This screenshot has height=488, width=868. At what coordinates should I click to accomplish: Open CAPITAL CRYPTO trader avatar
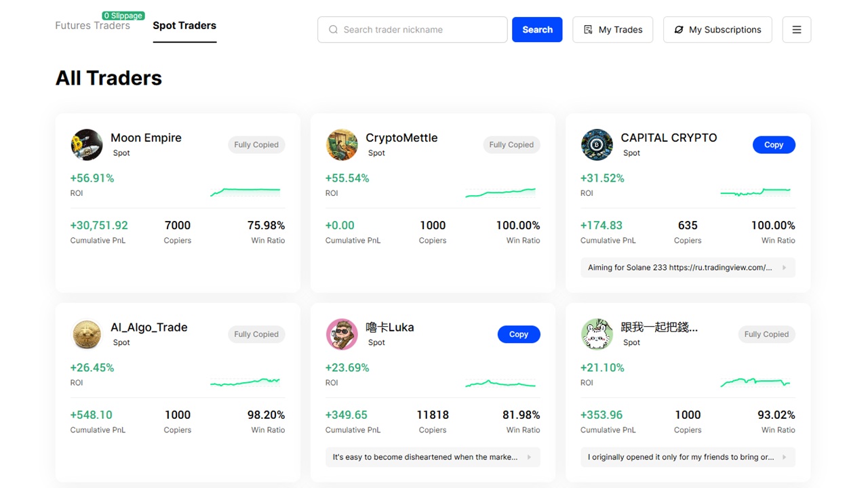click(597, 144)
